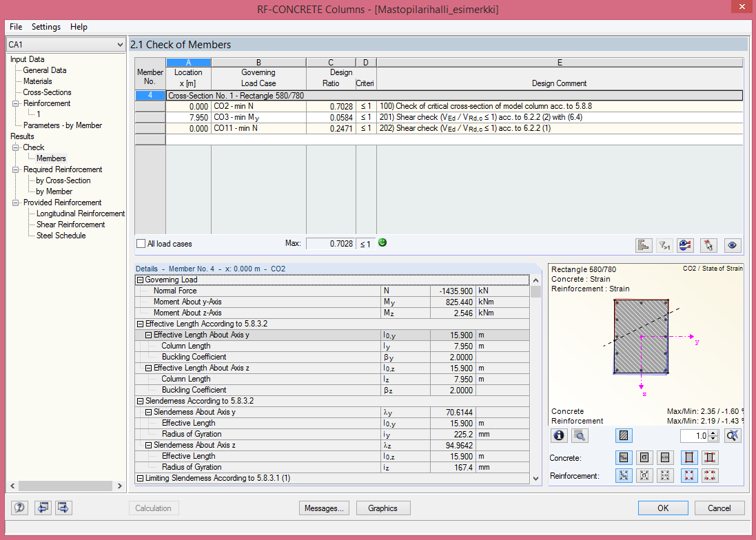Collapse the Check tree node
Screen dimensions: 756x540
tap(15, 147)
